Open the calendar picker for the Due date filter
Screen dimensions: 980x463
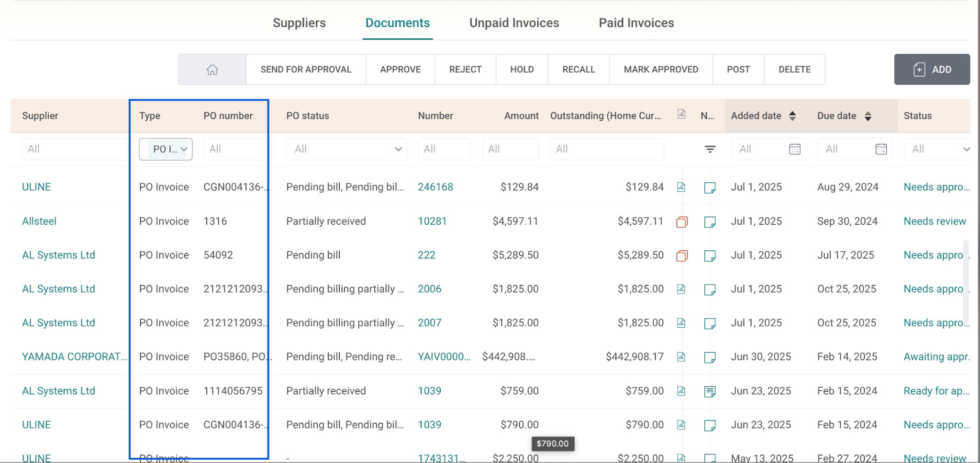tap(881, 149)
